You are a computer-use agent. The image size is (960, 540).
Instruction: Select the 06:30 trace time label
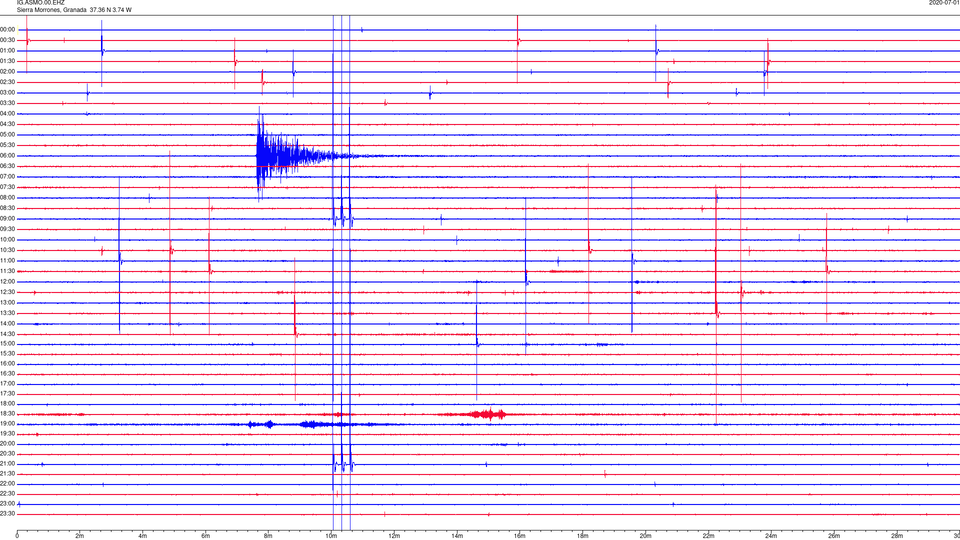(8, 166)
